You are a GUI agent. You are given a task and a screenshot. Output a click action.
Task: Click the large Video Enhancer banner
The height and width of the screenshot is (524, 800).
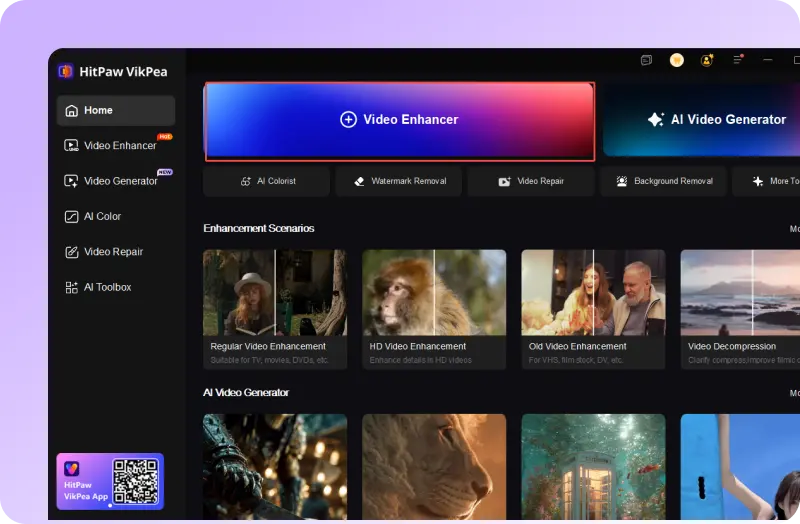click(399, 121)
